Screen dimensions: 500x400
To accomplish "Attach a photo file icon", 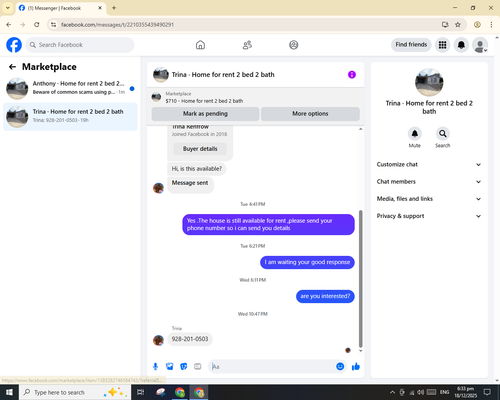I will click(x=170, y=367).
